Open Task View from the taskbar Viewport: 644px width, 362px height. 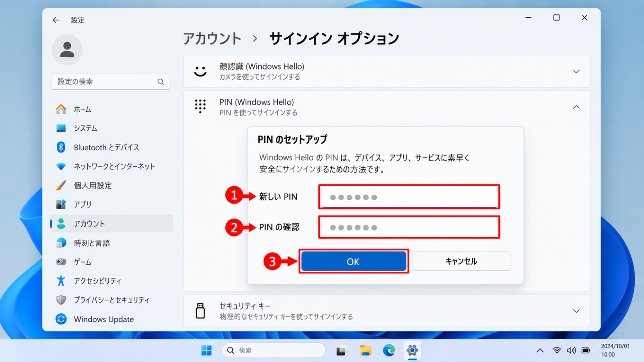(342, 351)
